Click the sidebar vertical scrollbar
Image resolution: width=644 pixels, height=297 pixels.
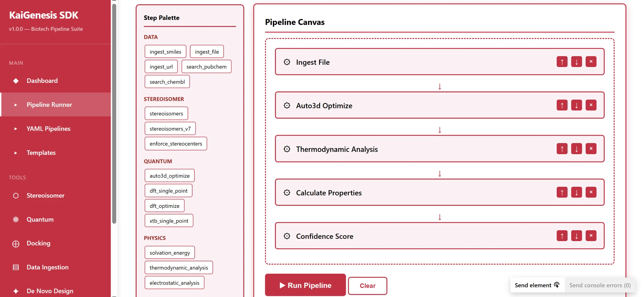point(114,113)
